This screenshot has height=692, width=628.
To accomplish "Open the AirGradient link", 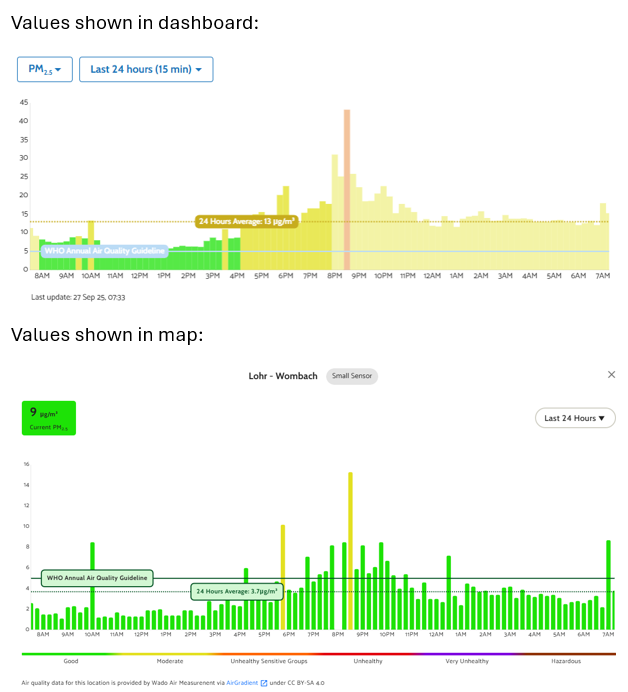I will tap(242, 683).
